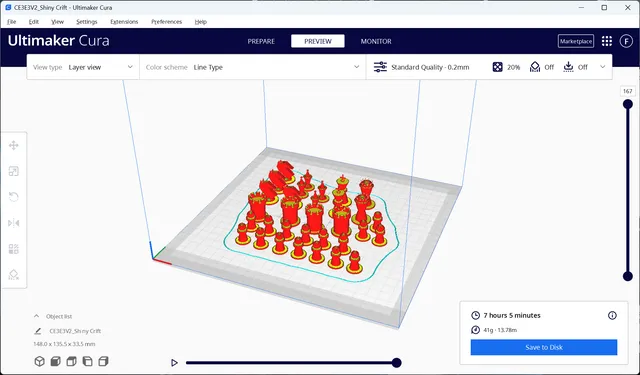Show print time info details icon

(x=612, y=315)
